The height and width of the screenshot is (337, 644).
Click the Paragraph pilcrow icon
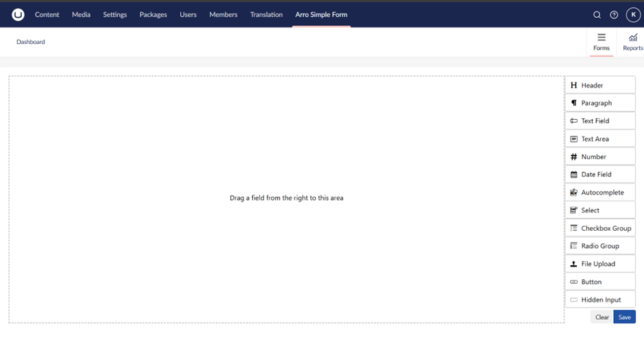click(x=573, y=103)
